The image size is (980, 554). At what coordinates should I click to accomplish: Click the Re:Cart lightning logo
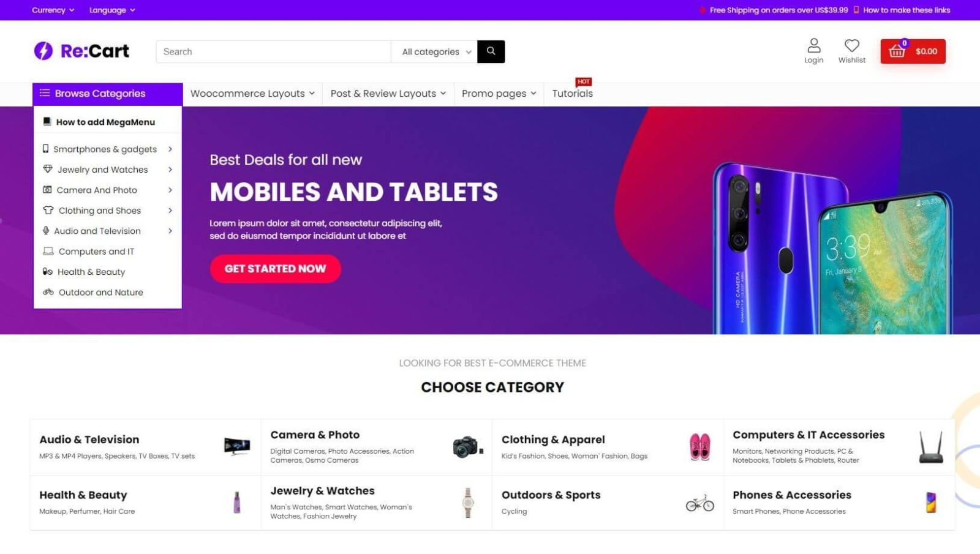(x=43, y=51)
